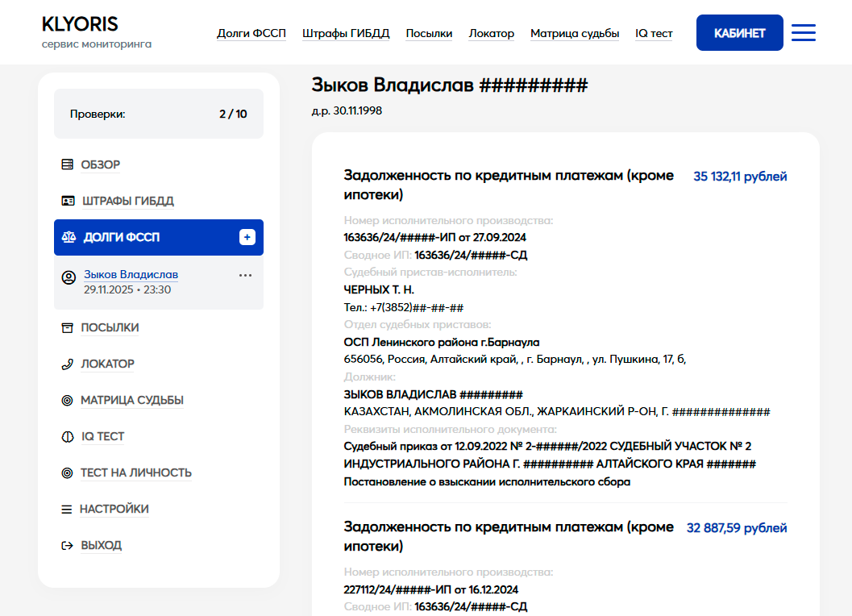Open Настройки in the sidebar
852x616 pixels.
click(114, 509)
